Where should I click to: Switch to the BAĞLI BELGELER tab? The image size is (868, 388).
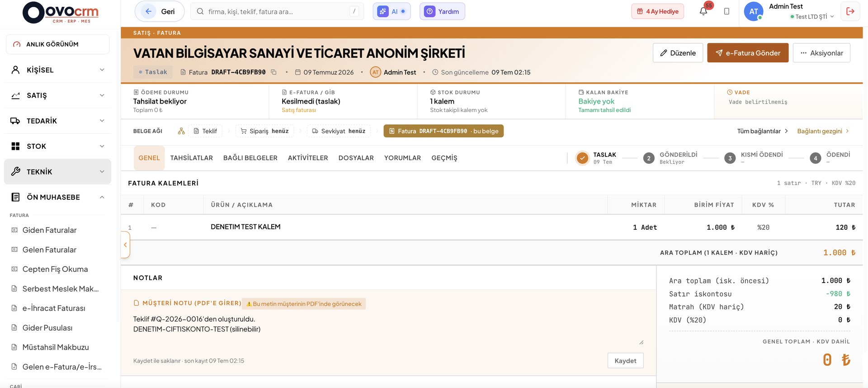[250, 158]
